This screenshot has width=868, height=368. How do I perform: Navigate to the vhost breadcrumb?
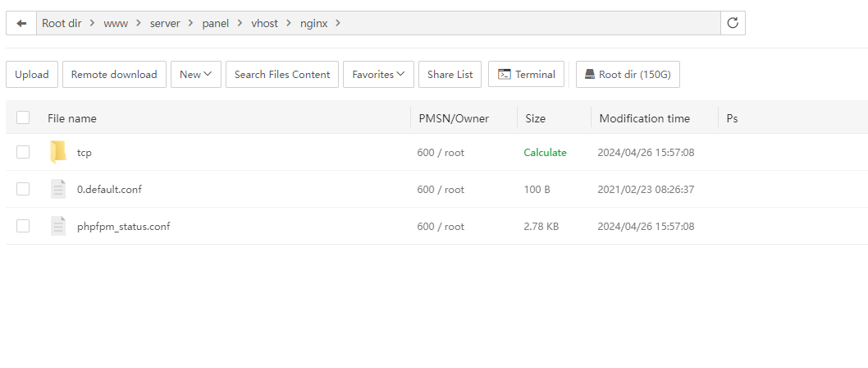[x=264, y=23]
